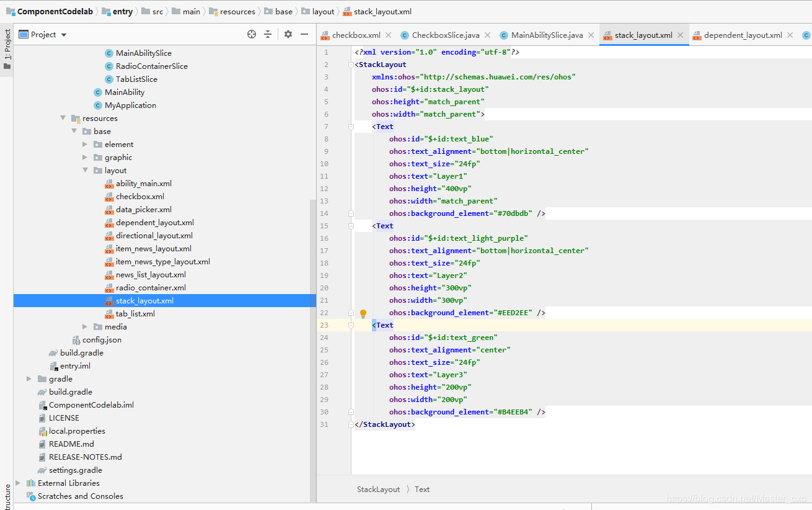Click resources in the navigation breadcrumb

click(x=237, y=11)
